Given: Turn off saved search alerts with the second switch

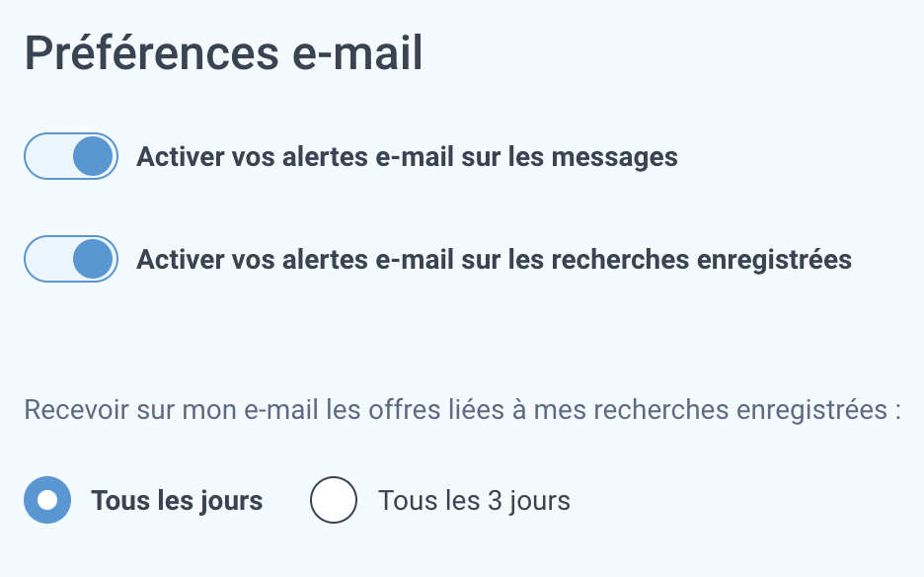Looking at the screenshot, I should tap(71, 259).
